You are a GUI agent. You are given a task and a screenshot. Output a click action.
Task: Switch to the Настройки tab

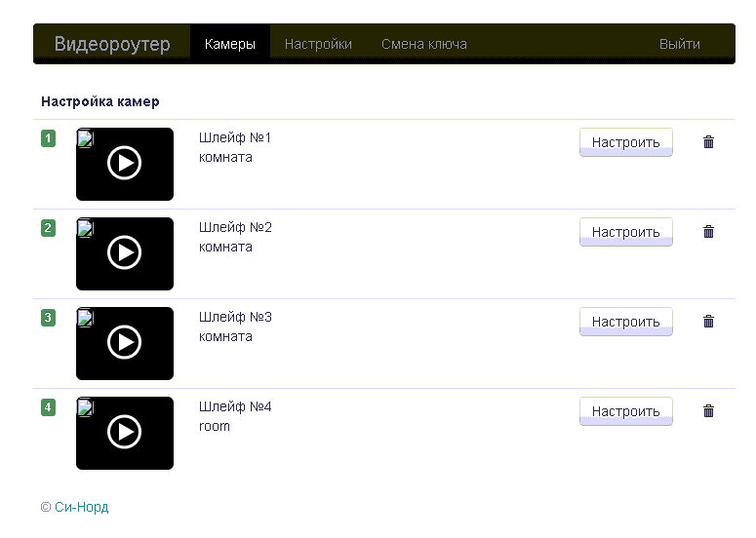click(x=318, y=44)
